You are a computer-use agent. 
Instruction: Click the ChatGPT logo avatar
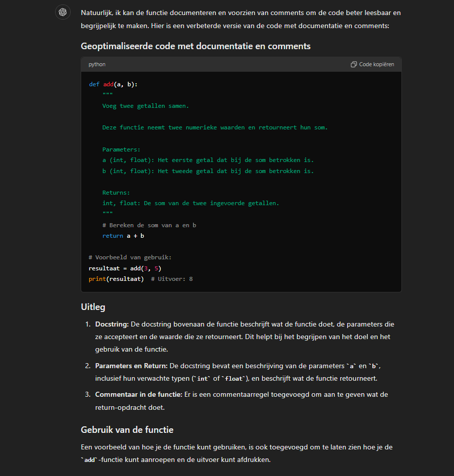click(x=63, y=13)
